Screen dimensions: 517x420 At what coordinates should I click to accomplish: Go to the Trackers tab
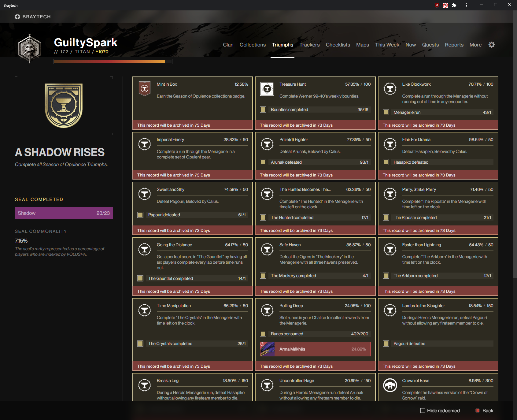click(x=309, y=45)
